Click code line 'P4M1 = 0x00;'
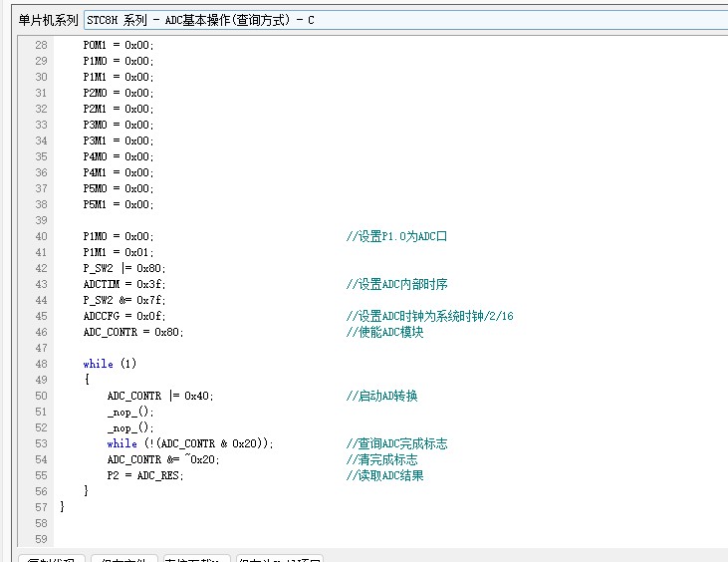Viewport: 728px width, 562px height. 119,172
